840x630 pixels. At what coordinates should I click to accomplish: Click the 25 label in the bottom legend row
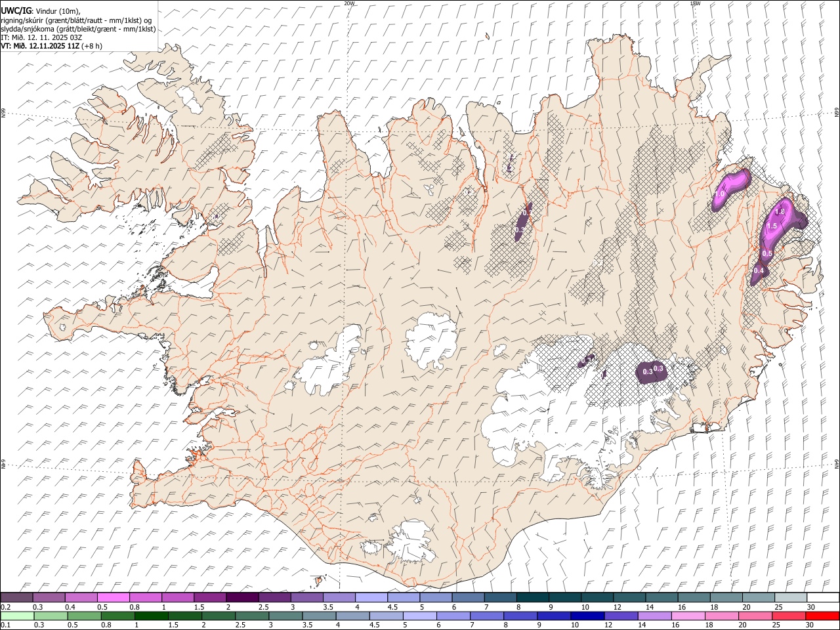click(776, 625)
